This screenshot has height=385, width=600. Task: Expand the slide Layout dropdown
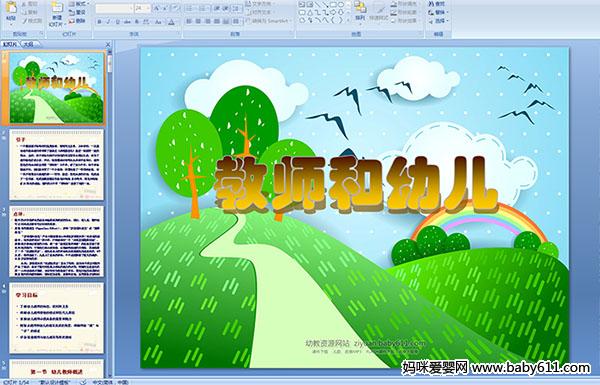79,4
